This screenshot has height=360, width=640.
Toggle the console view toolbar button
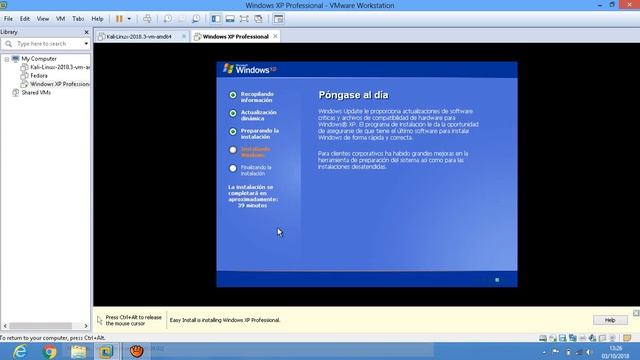278,19
